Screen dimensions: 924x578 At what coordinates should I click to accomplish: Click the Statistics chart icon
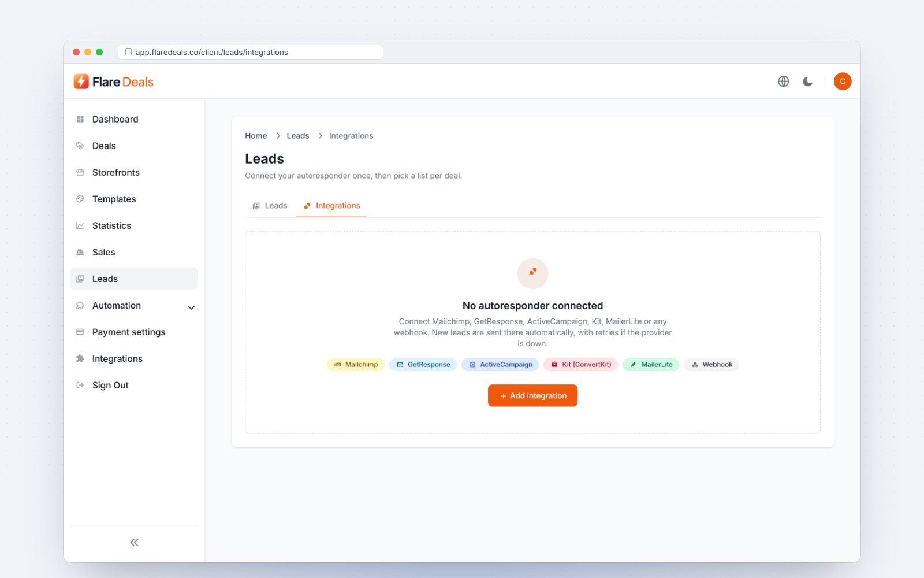tap(80, 225)
